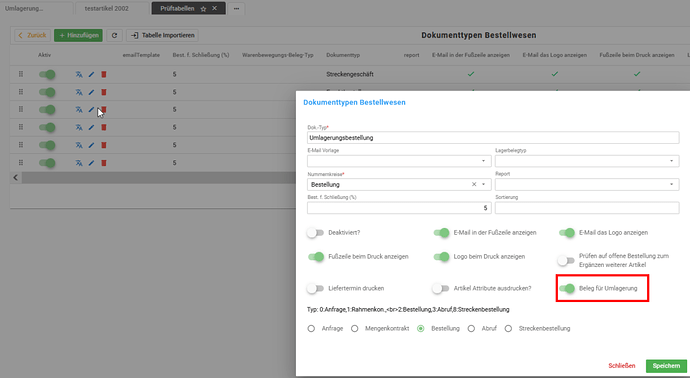Select the Streckenbestellung radio button
690x378 pixels.
tap(508, 329)
